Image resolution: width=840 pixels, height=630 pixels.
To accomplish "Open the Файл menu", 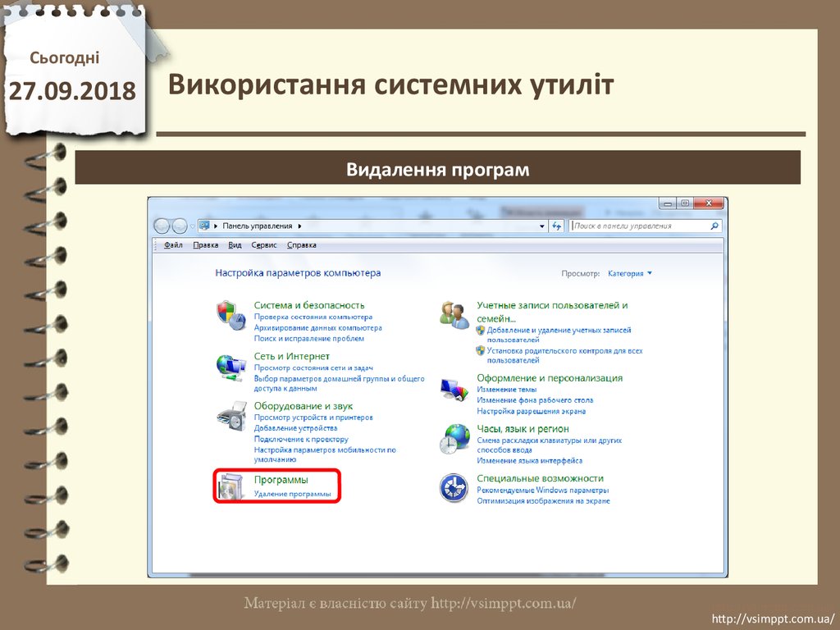I will 173,245.
